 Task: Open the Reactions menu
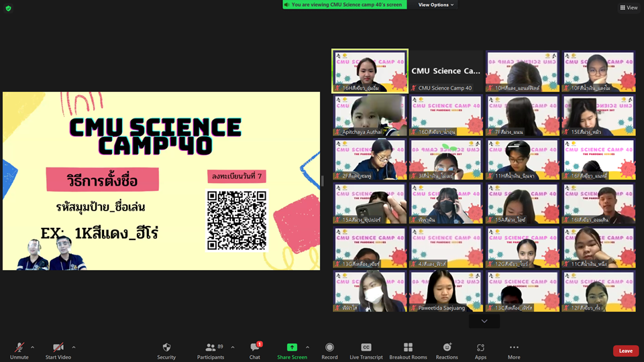(447, 350)
